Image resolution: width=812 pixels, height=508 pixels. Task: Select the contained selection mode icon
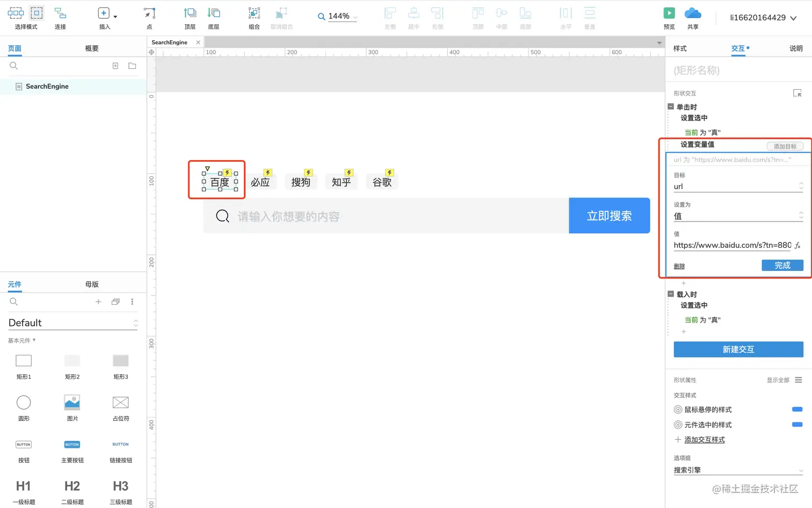point(37,13)
